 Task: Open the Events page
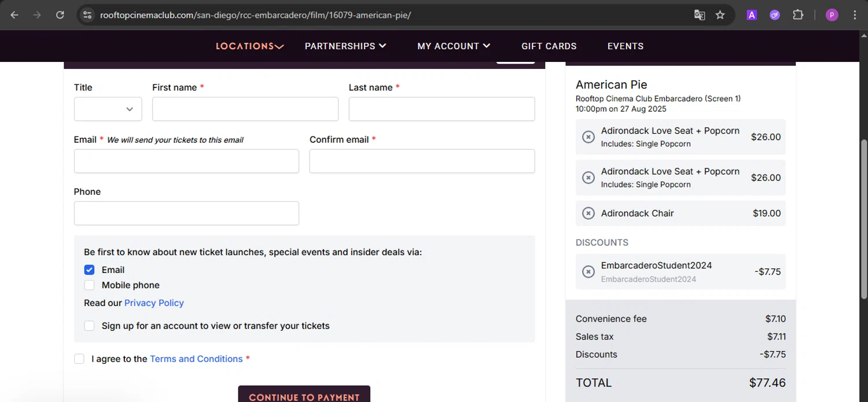pos(626,46)
